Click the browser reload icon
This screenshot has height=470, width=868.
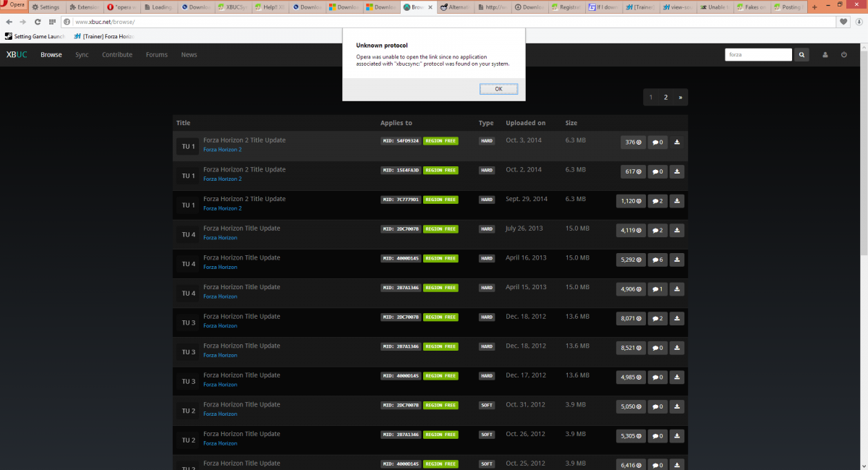35,22
